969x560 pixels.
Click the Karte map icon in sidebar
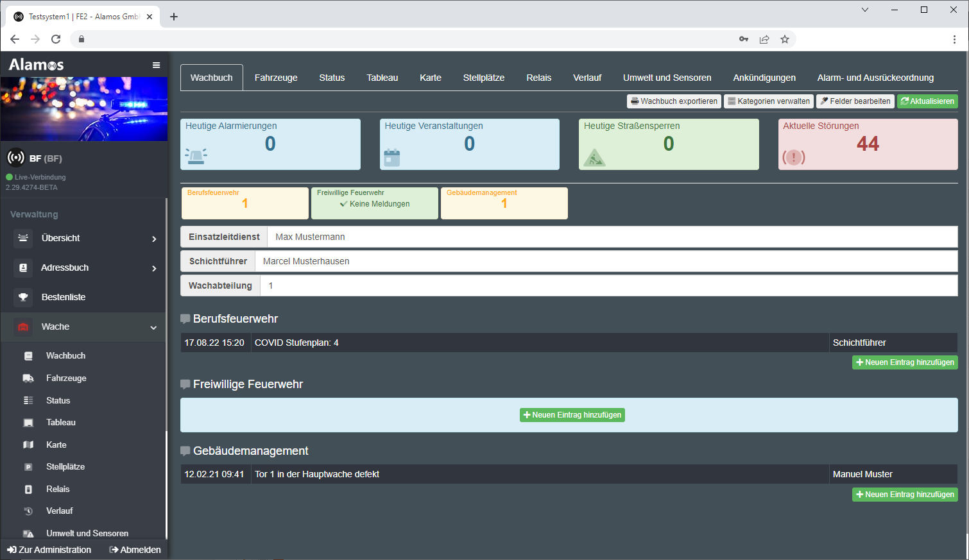coord(28,445)
